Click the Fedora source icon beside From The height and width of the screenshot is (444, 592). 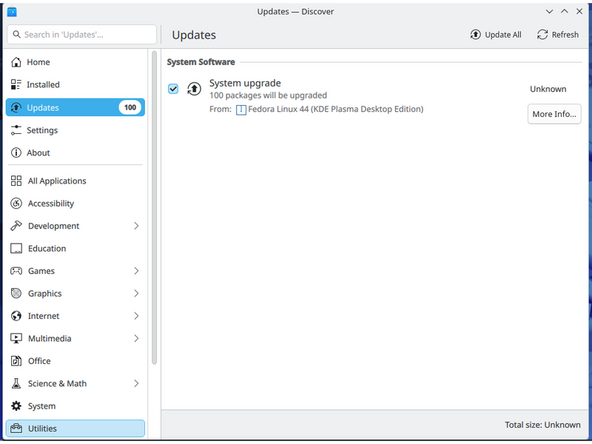point(241,109)
